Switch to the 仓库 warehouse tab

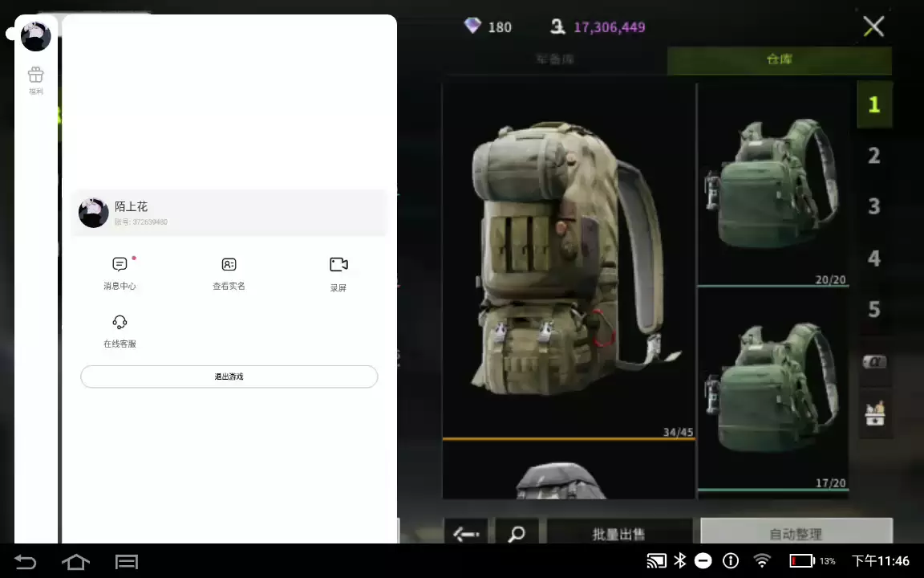point(779,60)
